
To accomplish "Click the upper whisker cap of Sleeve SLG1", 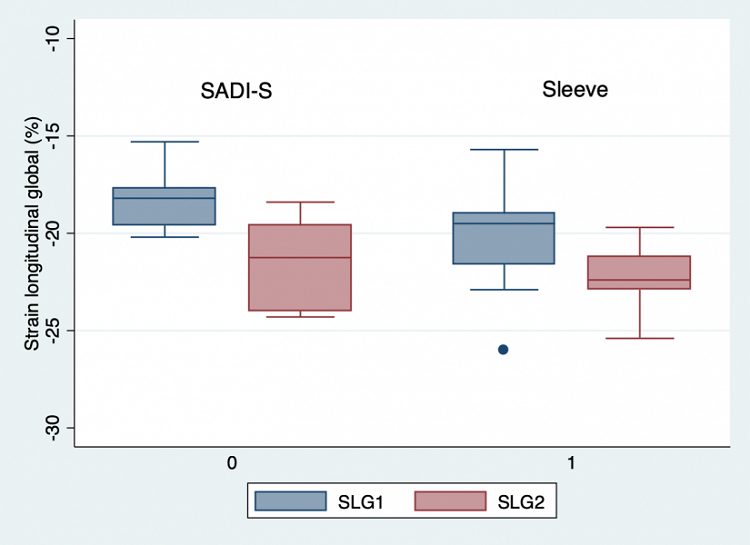I will pos(504,149).
